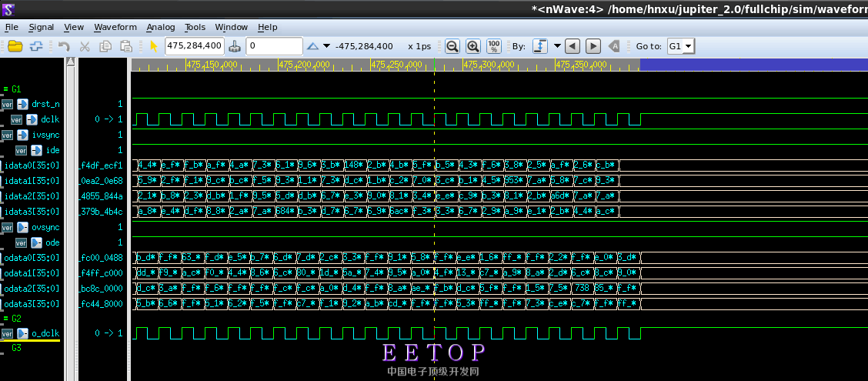Open the Signal menu
This screenshot has height=381, width=868.
pyautogui.click(x=42, y=27)
